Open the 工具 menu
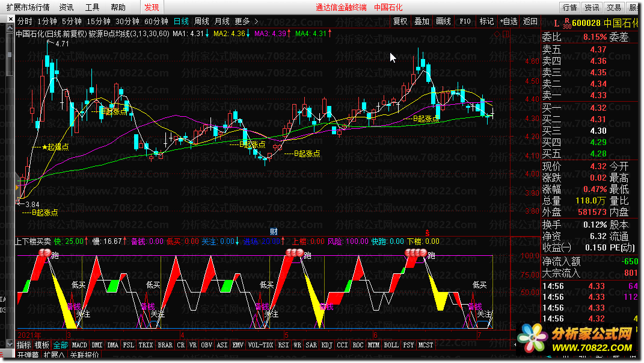The width and height of the screenshot is (644, 363). pyautogui.click(x=92, y=7)
